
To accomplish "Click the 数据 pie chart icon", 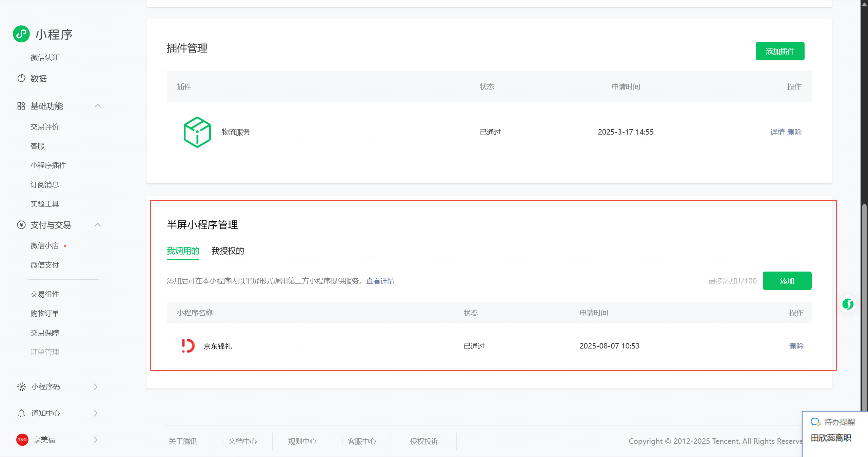I will pyautogui.click(x=21, y=78).
